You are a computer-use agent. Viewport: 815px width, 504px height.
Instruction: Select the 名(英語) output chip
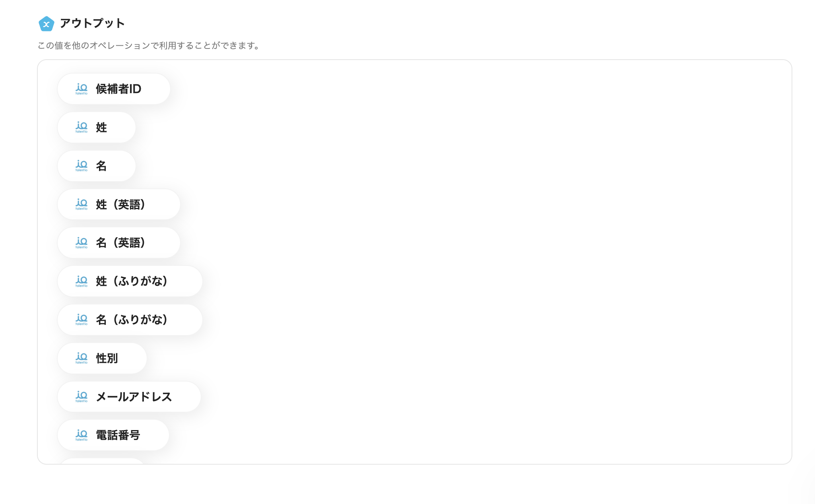pos(119,243)
